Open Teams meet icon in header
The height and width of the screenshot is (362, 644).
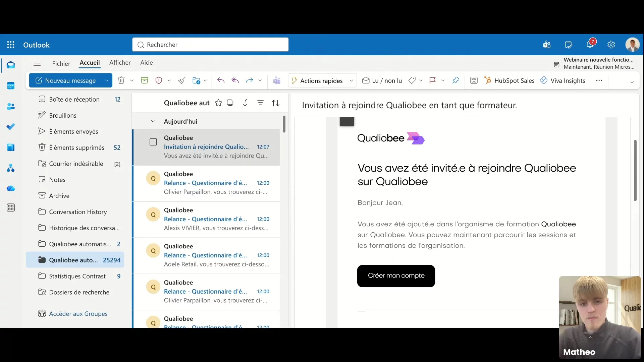coord(547,45)
